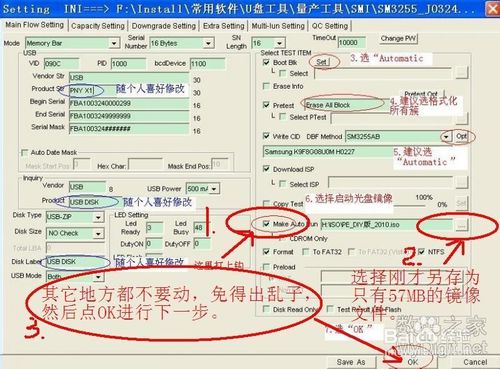Open the SN Length dropdown
The width and height of the screenshot is (500, 369).
coord(280,43)
